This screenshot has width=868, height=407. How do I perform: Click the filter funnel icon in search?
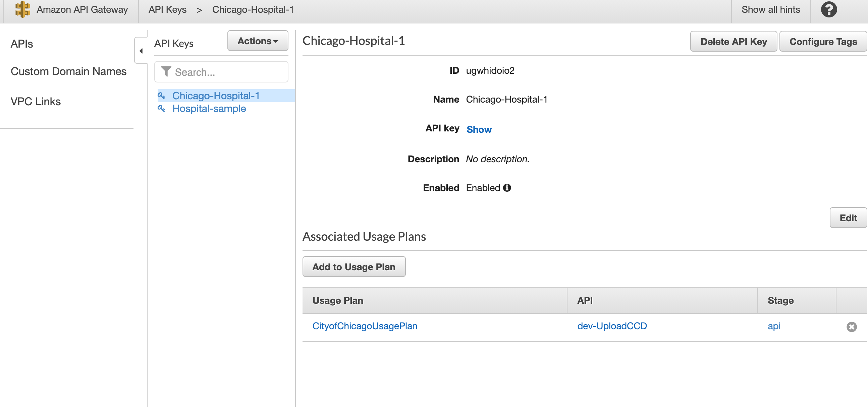coord(165,71)
